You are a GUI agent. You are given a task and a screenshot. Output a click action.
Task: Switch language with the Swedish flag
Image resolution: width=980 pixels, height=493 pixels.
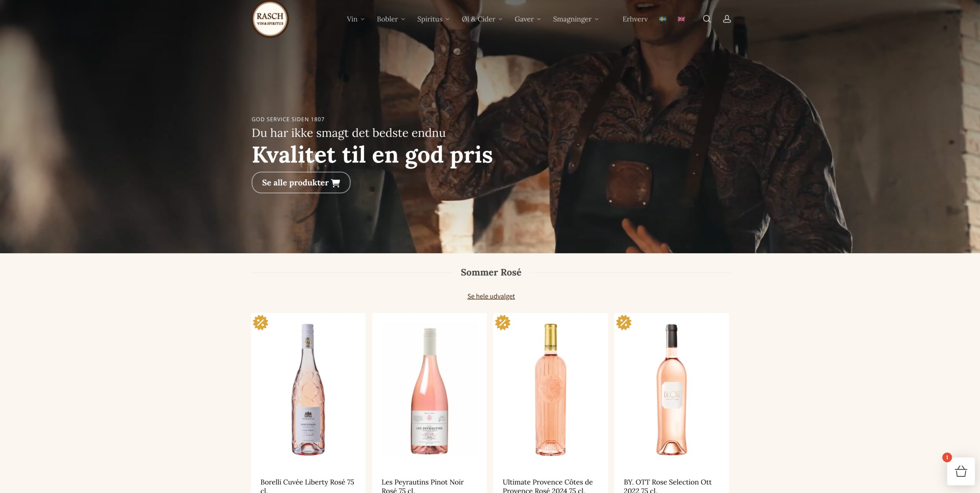pyautogui.click(x=663, y=19)
